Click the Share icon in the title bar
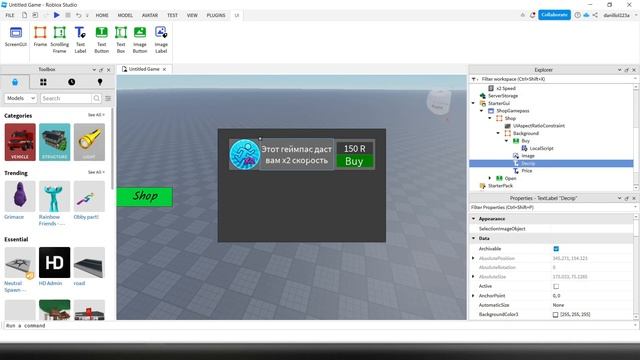This screenshot has width=640, height=360. pos(595,15)
